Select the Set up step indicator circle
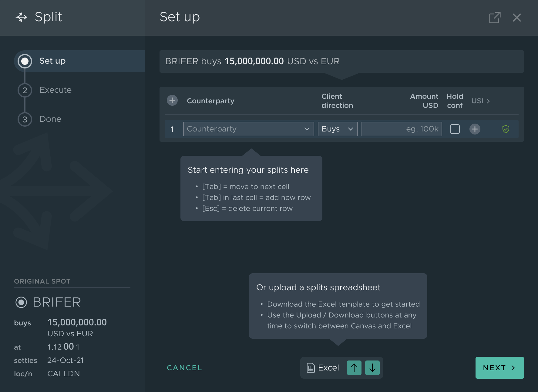The image size is (538, 392). (x=25, y=61)
